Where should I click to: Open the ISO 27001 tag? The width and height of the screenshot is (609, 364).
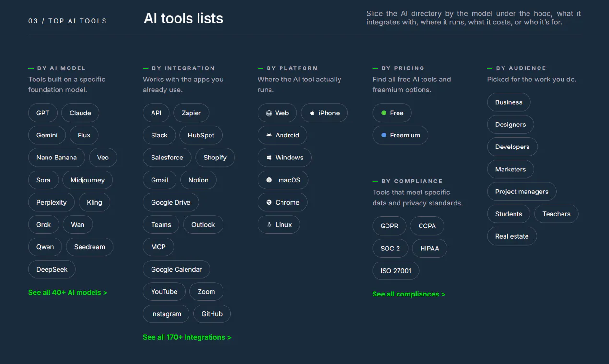pos(396,271)
